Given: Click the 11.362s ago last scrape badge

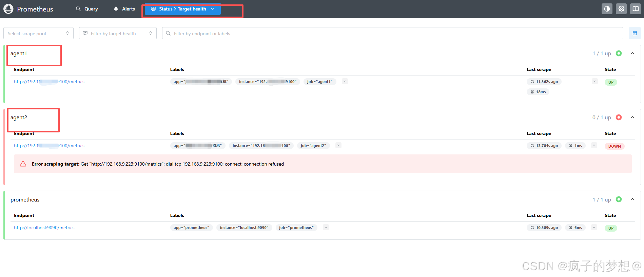Looking at the screenshot, I should tap(544, 82).
